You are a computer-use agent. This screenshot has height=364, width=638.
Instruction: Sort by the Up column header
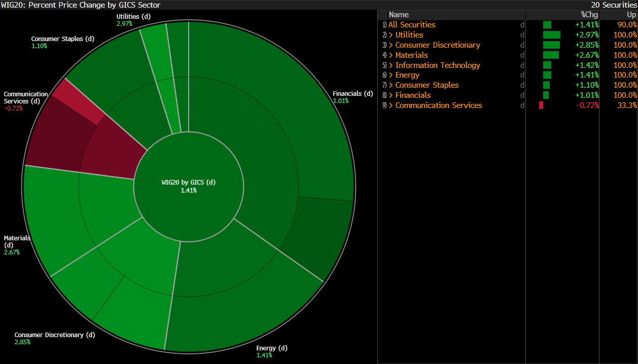[631, 15]
